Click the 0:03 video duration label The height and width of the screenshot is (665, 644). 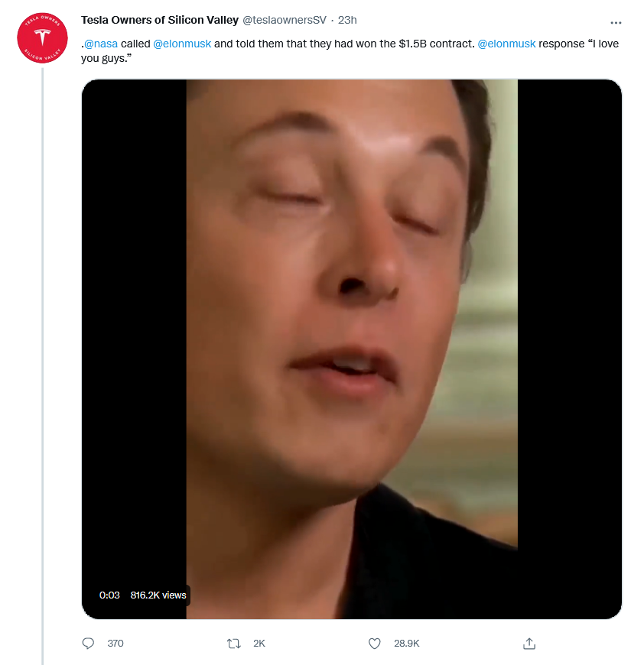tap(109, 595)
